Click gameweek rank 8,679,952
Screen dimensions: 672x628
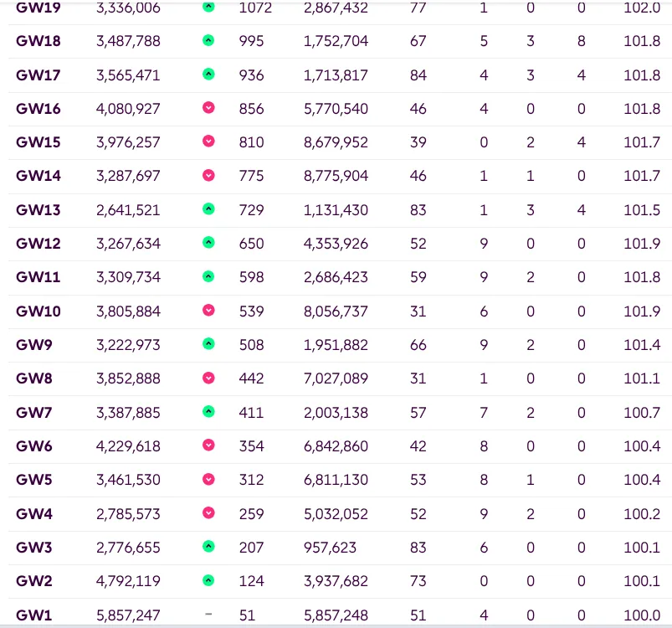click(336, 142)
